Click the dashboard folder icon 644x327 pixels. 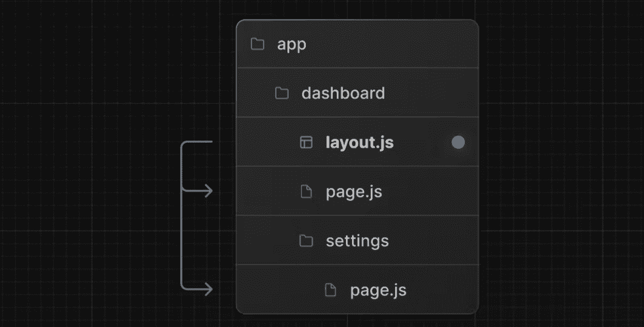coord(281,93)
